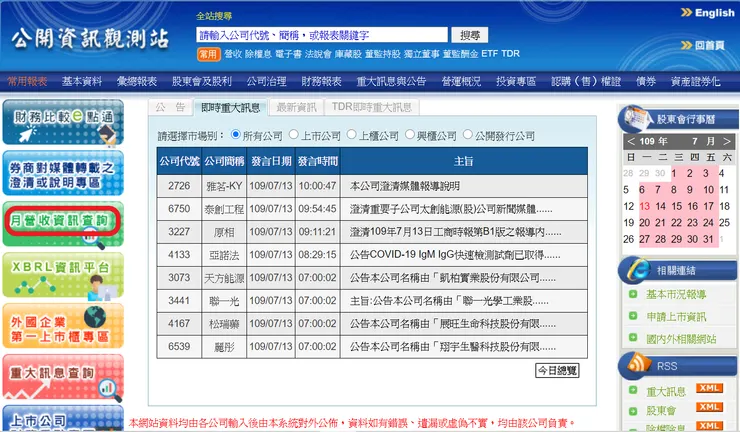This screenshot has height=432, width=740.
Task: Click the 電子書 quick link
Action: coord(288,54)
